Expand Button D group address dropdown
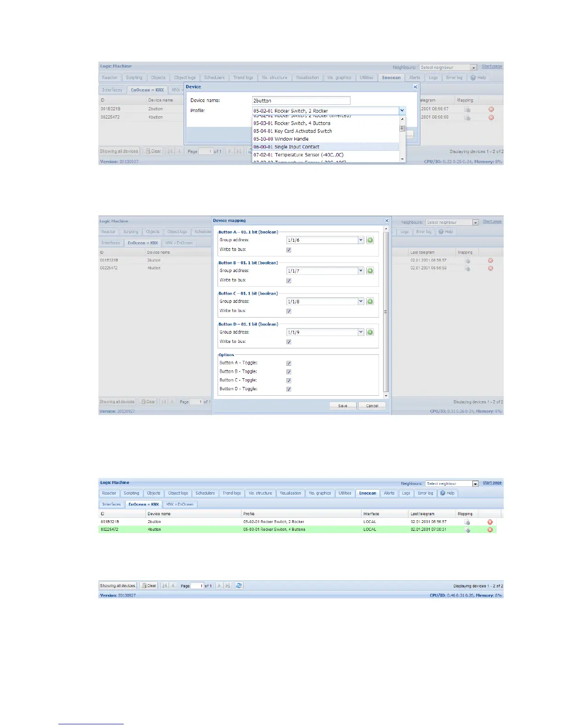 [x=361, y=332]
